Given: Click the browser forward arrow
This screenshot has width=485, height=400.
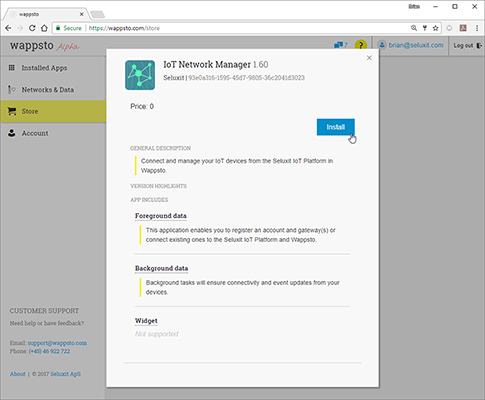Looking at the screenshot, I should click(x=20, y=28).
